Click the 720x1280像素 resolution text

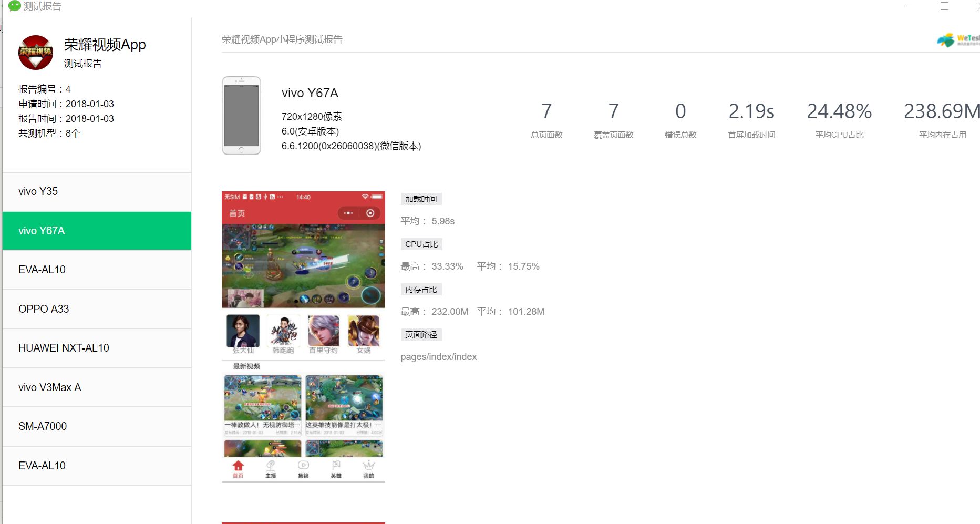pyautogui.click(x=312, y=117)
